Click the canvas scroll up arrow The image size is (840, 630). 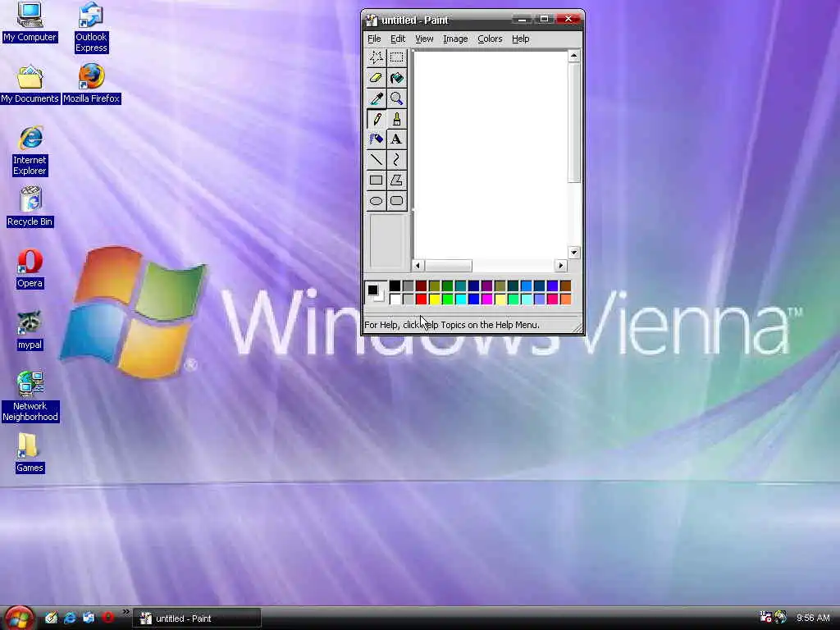pos(573,56)
